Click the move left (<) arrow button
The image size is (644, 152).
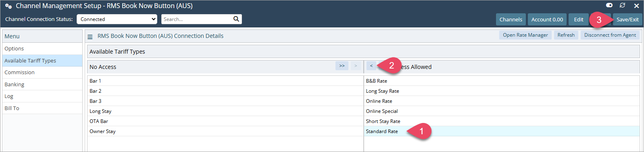pyautogui.click(x=371, y=66)
